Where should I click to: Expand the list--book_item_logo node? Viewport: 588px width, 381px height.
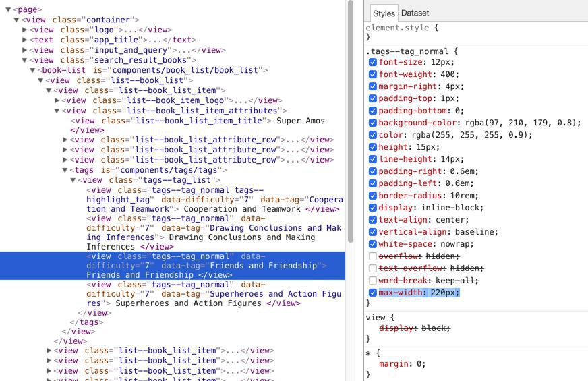coord(57,100)
